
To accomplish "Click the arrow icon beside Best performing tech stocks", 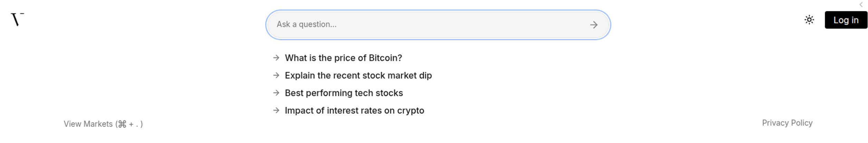I will [x=276, y=93].
